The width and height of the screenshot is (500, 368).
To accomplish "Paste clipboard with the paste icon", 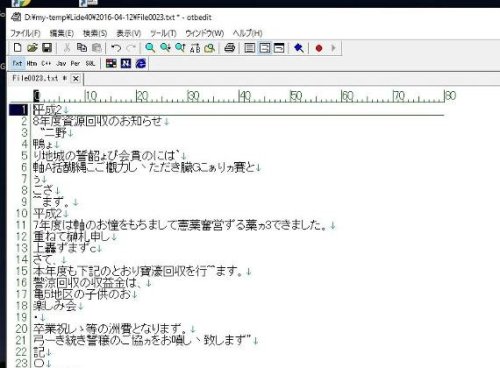I will coord(97,48).
